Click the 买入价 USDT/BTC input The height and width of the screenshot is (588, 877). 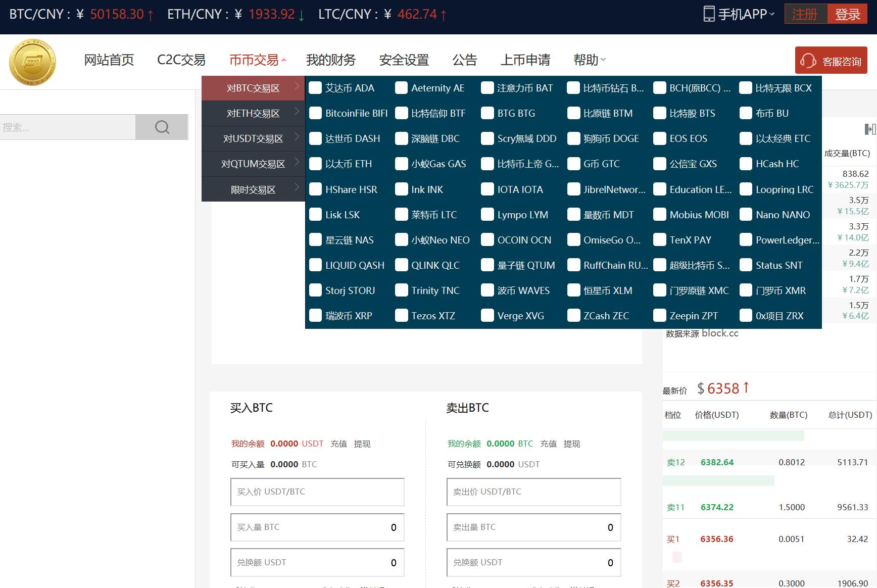(317, 492)
